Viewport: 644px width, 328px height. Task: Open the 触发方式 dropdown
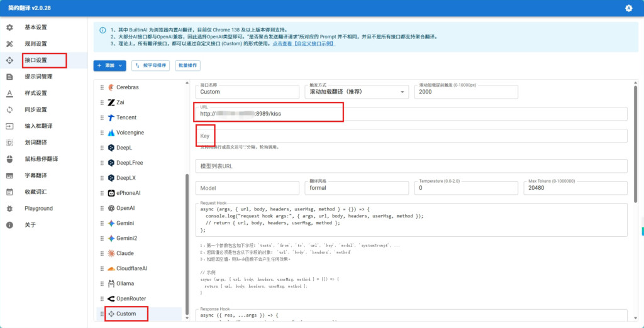point(357,92)
